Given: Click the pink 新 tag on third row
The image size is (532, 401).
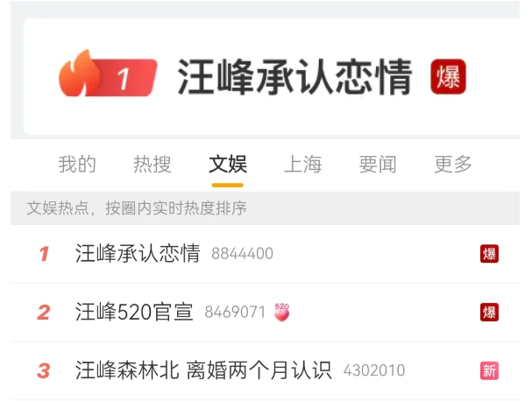Looking at the screenshot, I should [489, 370].
